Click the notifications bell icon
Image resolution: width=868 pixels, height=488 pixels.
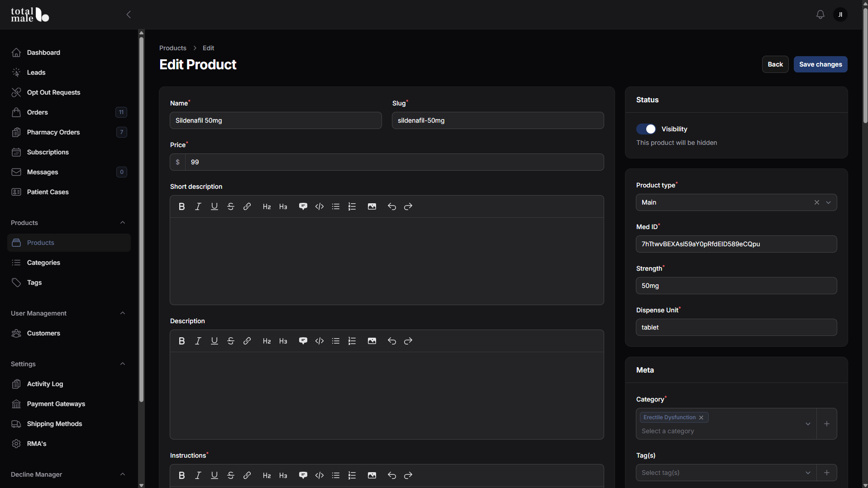coord(820,14)
